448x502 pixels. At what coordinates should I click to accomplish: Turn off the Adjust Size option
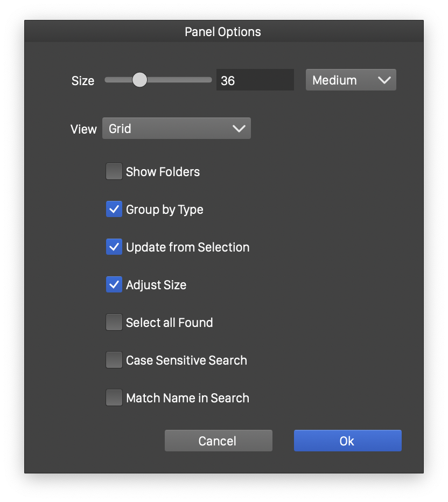point(114,285)
